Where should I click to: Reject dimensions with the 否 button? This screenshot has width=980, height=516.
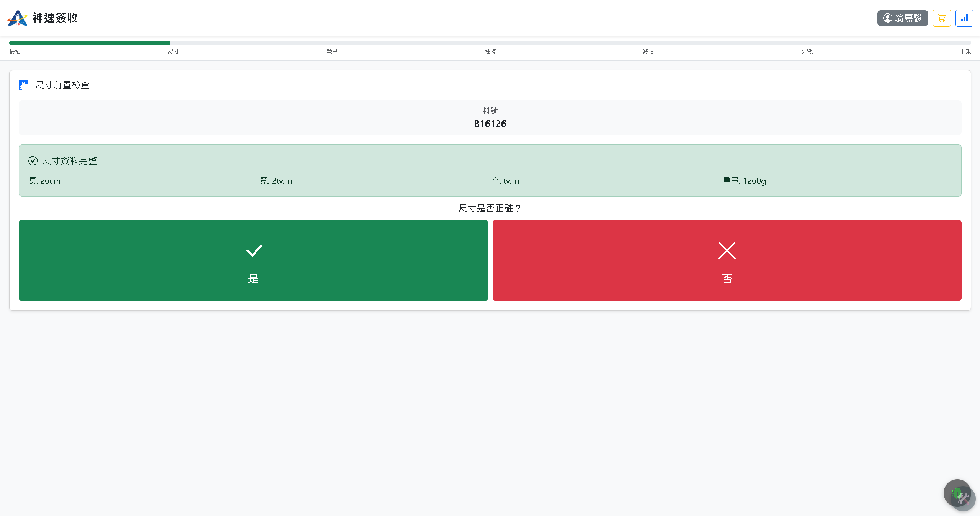[x=727, y=260]
